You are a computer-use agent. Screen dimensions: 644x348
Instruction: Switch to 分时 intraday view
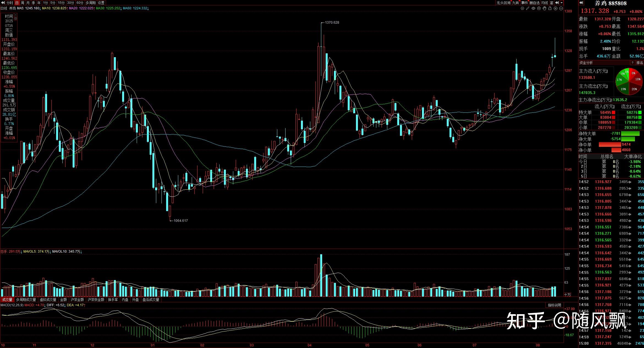coord(10,3)
